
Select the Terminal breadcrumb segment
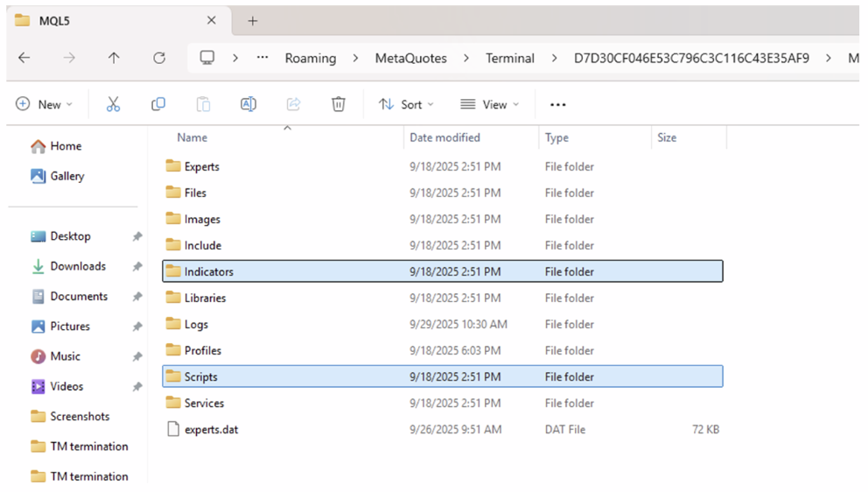(x=510, y=59)
